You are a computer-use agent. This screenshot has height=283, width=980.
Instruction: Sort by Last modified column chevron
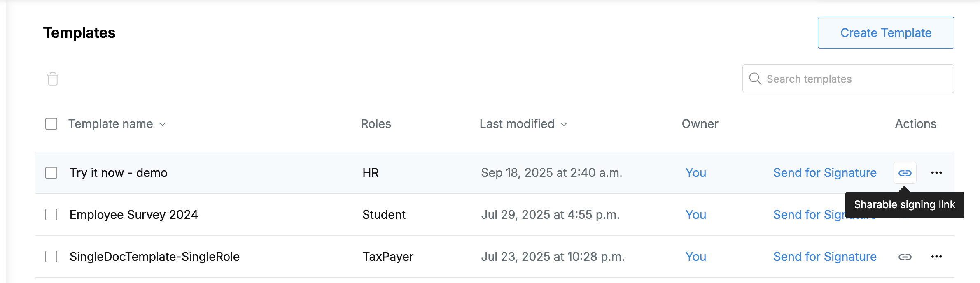pyautogui.click(x=564, y=125)
